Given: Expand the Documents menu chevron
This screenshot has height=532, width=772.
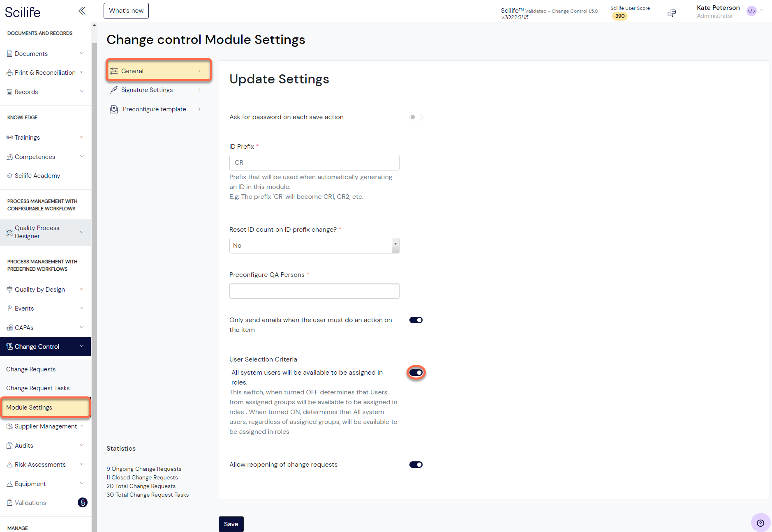Looking at the screenshot, I should (81, 53).
